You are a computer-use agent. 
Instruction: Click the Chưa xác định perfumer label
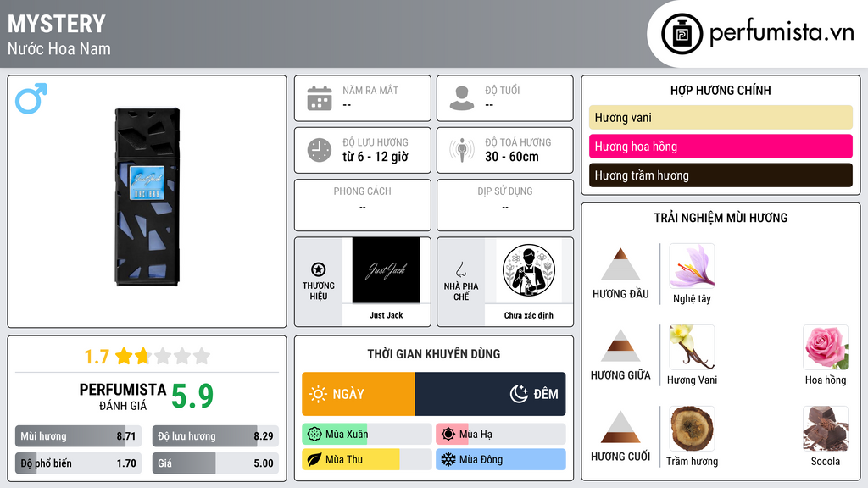click(x=529, y=315)
